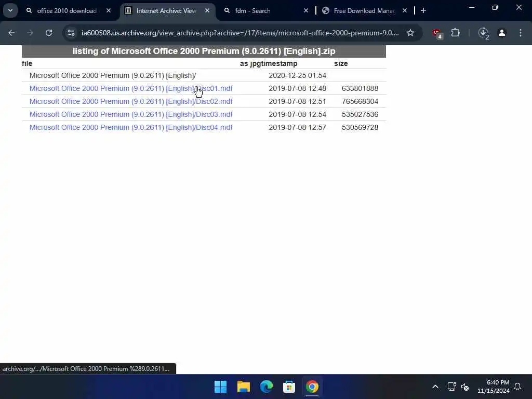Open File Explorer from the taskbar
The image size is (532, 399).
244,387
